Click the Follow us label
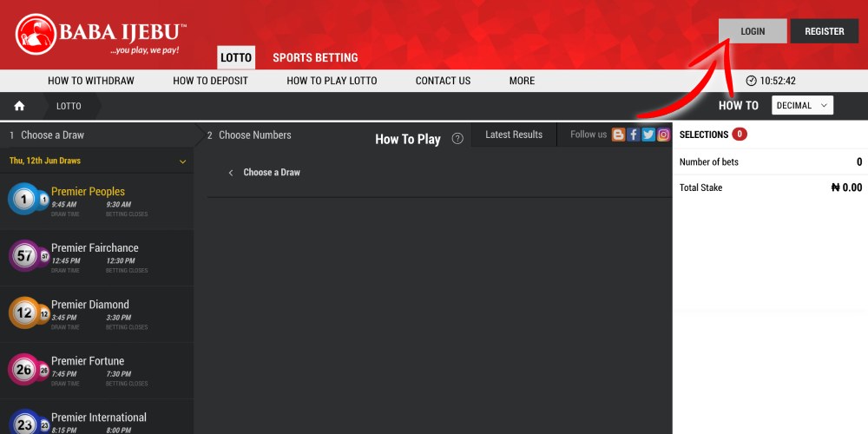868x434 pixels. click(589, 135)
